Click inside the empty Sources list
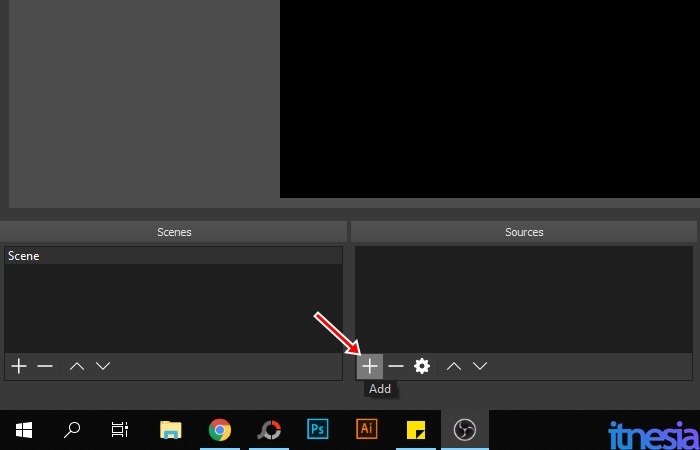 pyautogui.click(x=524, y=300)
